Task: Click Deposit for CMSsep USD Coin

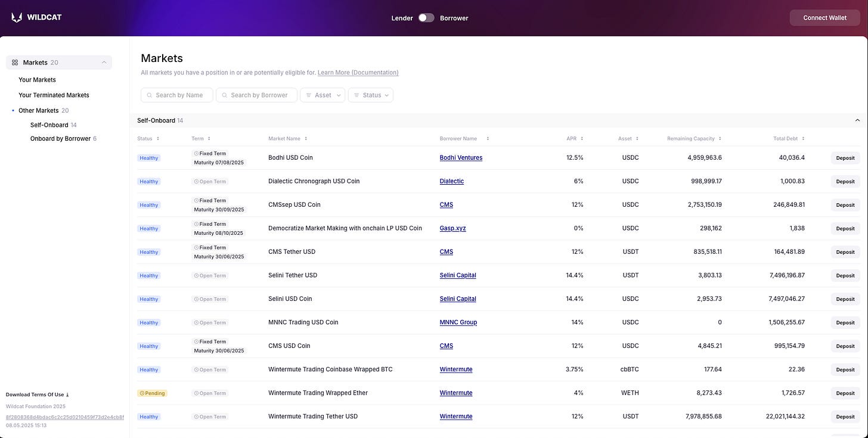Action: (x=845, y=205)
